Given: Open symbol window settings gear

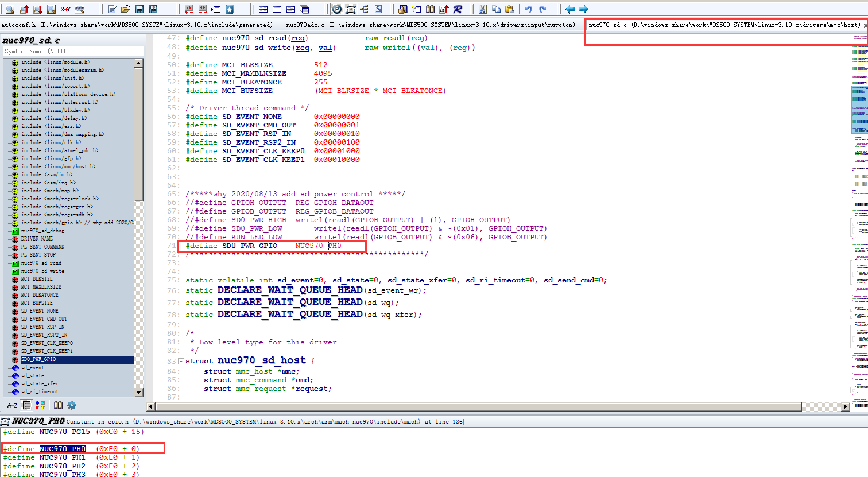Looking at the screenshot, I should click(x=72, y=405).
